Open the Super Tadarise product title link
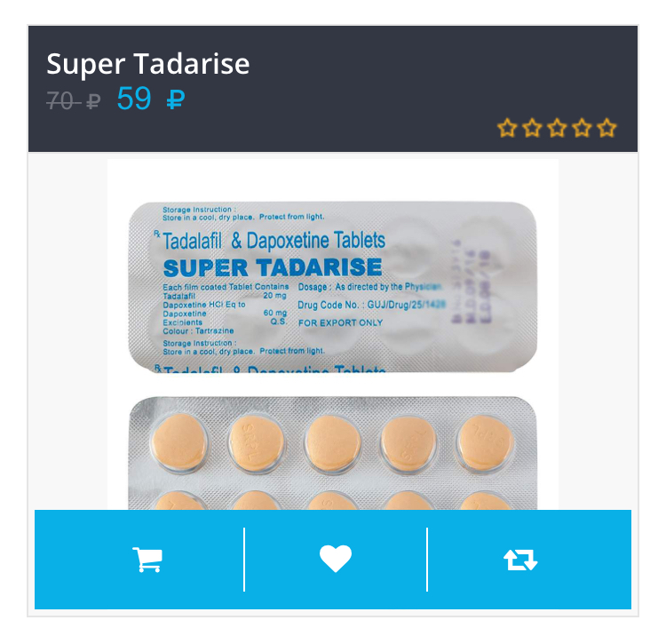This screenshot has height=644, width=666. click(147, 64)
